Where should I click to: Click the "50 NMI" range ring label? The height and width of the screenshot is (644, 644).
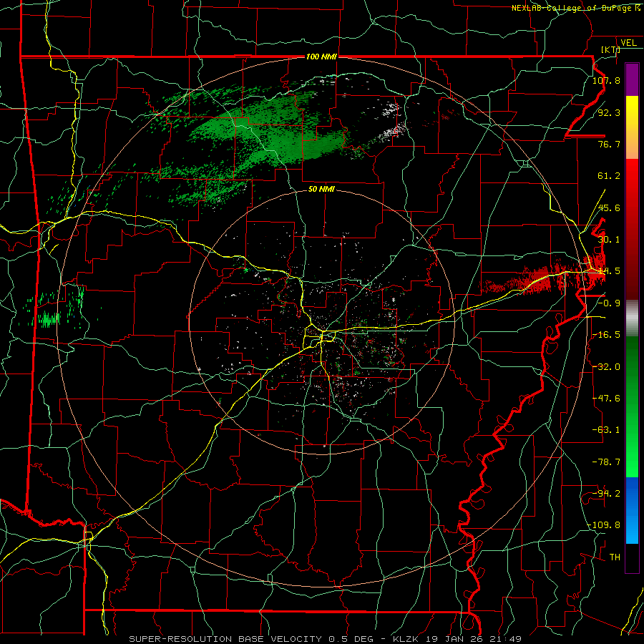click(x=321, y=189)
